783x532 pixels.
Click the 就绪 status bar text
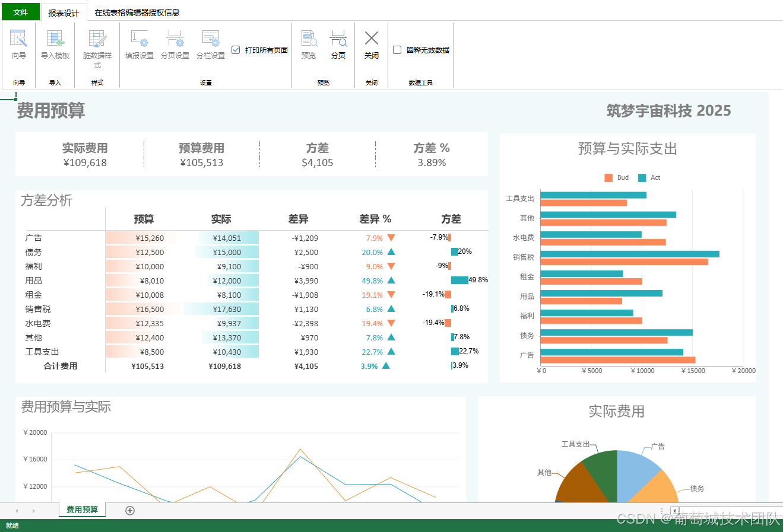[12, 525]
